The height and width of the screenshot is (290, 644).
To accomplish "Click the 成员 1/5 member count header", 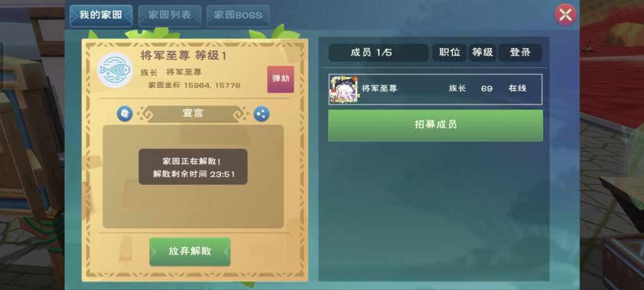I will click(x=378, y=52).
